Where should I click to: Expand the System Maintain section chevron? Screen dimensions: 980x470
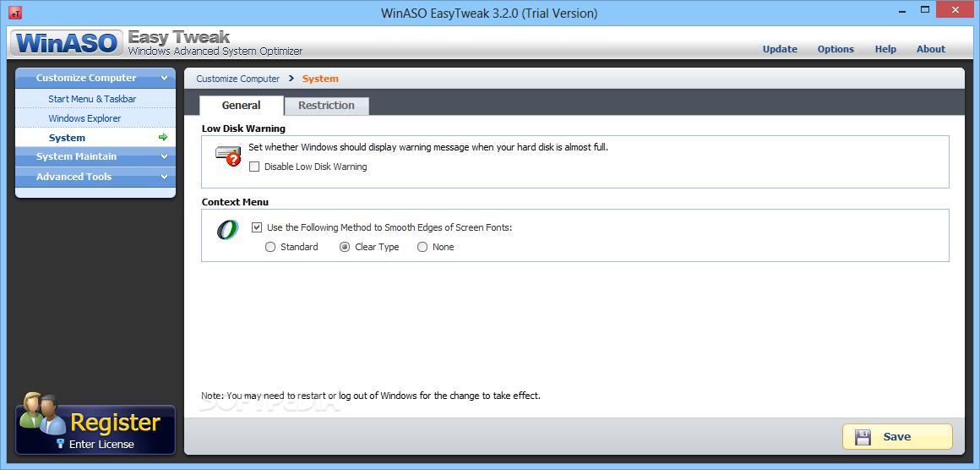pos(165,157)
